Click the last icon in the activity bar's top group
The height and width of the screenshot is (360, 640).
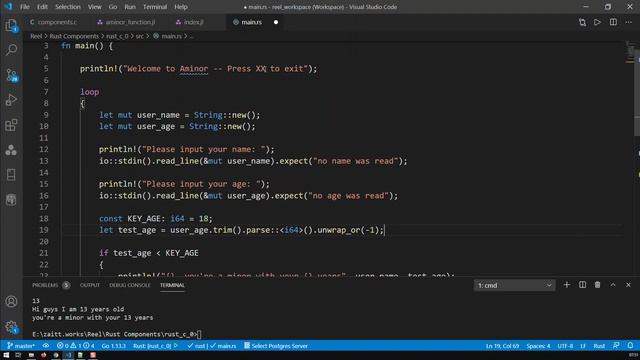tap(11, 200)
